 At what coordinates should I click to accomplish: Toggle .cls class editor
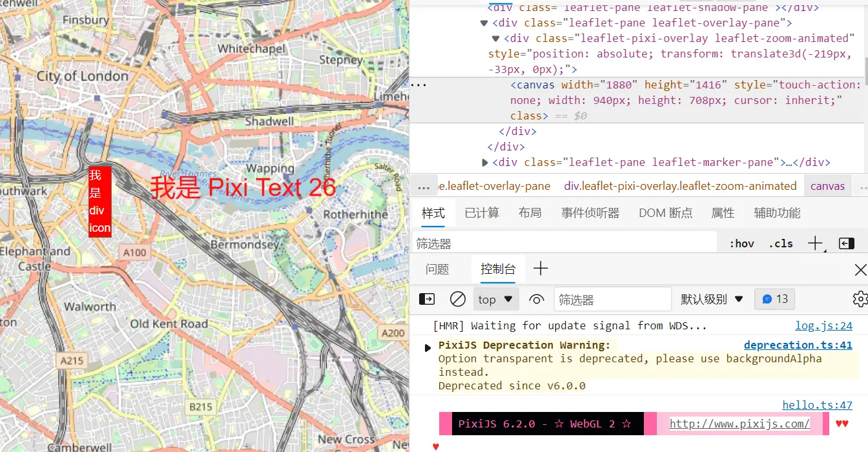pyautogui.click(x=781, y=243)
